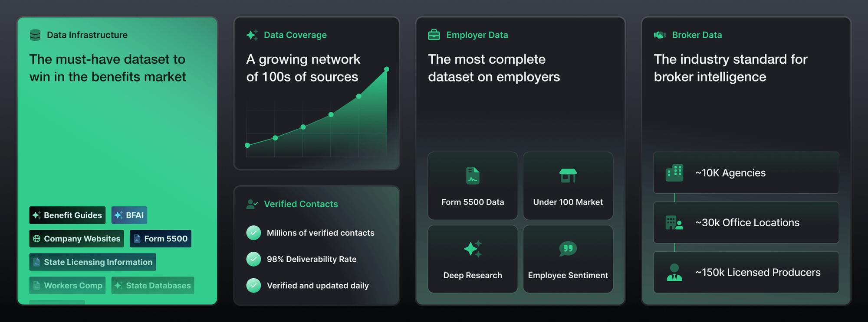Screen dimensions: 868x322
Task: Click 'The must-have dataset to win' headline
Action: (x=108, y=68)
